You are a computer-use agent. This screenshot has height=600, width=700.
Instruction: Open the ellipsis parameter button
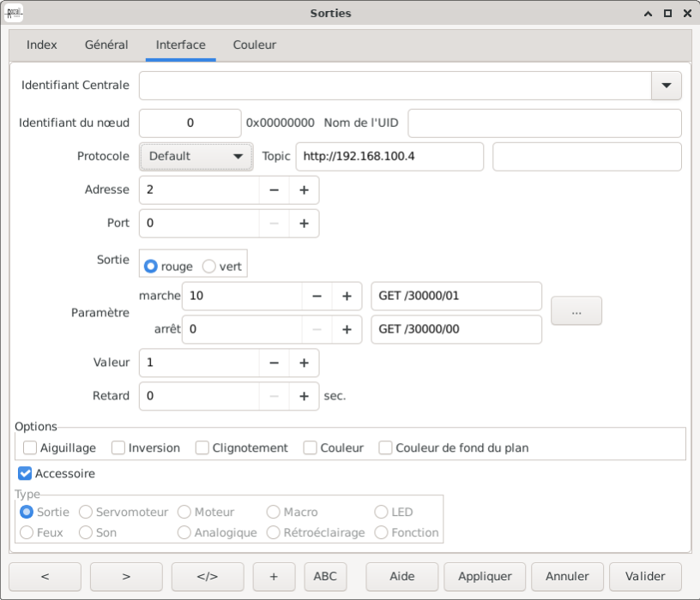pos(576,313)
